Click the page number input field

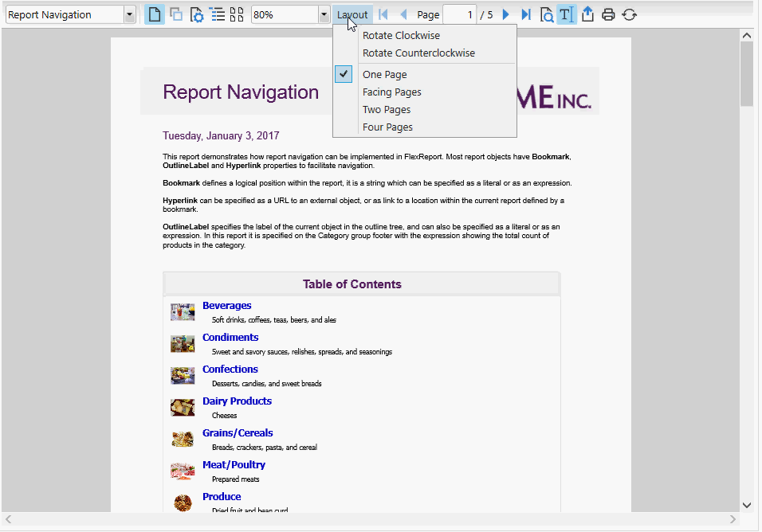click(459, 14)
